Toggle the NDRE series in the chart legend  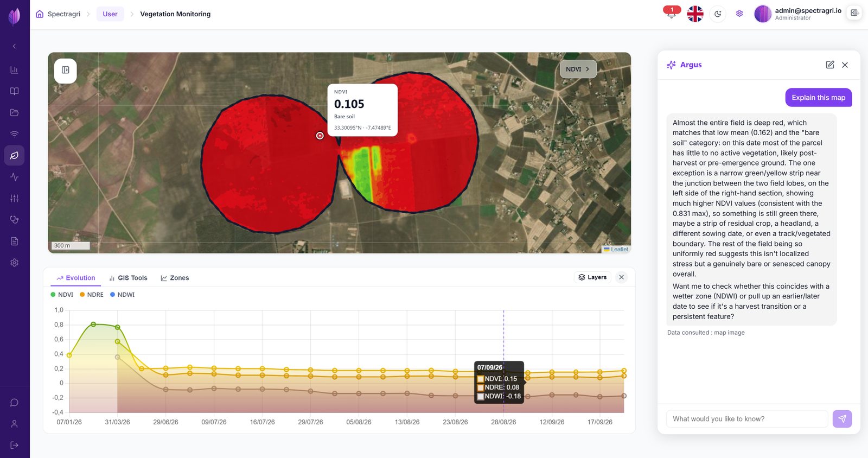point(91,295)
